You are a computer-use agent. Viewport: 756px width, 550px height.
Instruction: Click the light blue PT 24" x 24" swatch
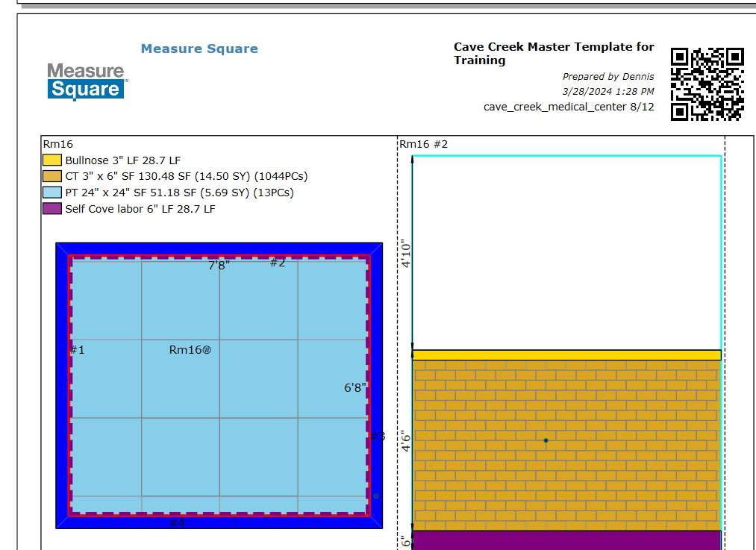(x=52, y=193)
